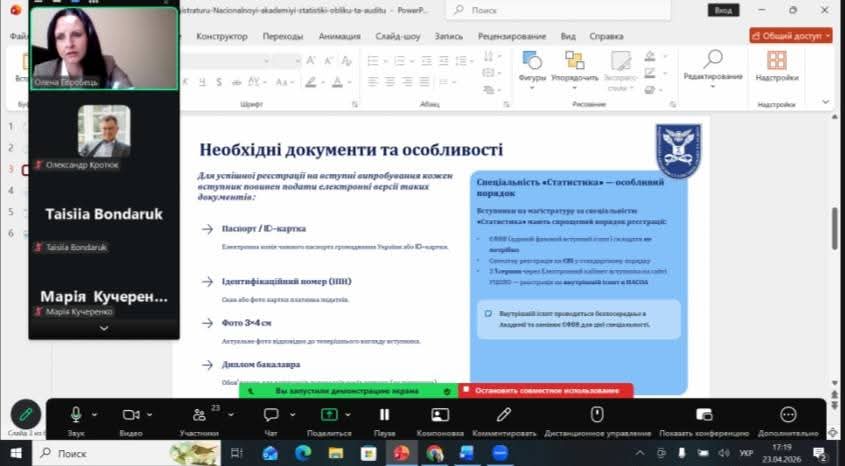The width and height of the screenshot is (845, 466).
Task: Open the Remote control option
Action: pos(597,414)
